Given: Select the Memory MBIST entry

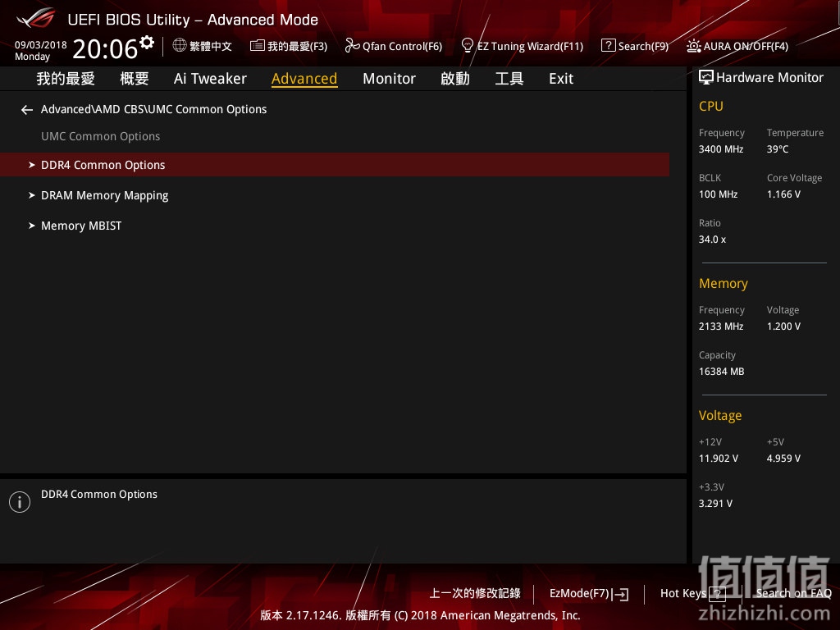Looking at the screenshot, I should tap(81, 226).
